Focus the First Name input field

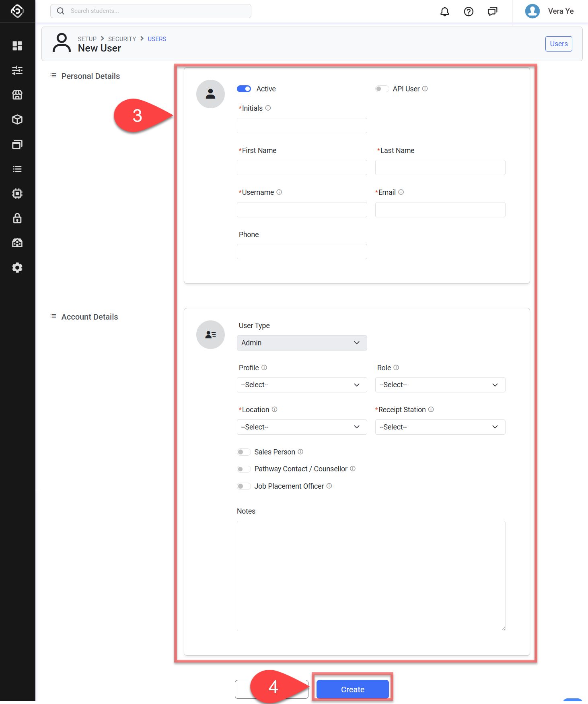point(302,167)
